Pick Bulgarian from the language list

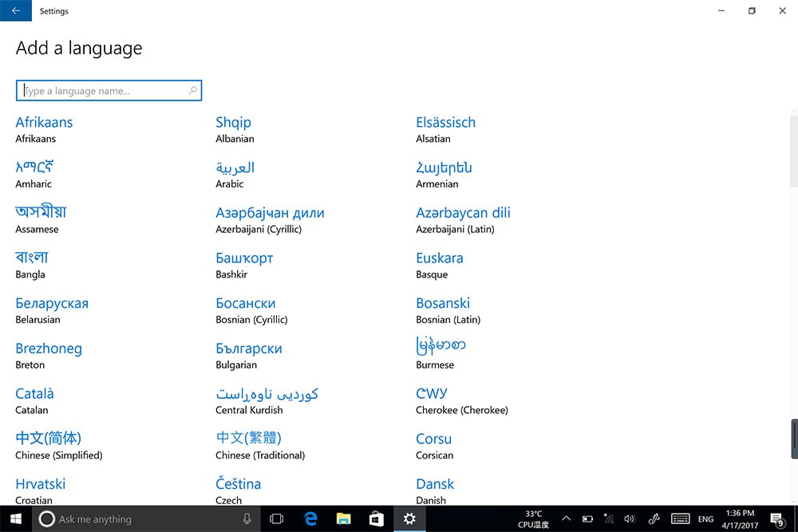coord(248,349)
